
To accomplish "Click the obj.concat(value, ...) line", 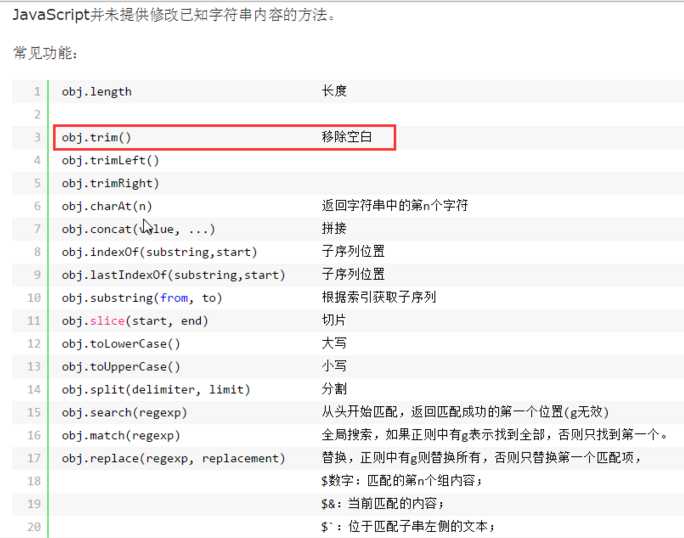I will (139, 229).
